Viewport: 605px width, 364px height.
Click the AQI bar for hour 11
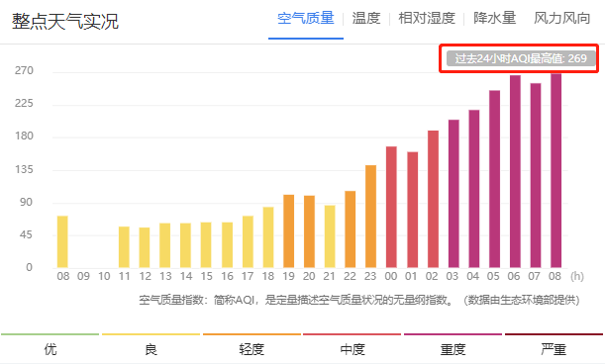pos(124,247)
